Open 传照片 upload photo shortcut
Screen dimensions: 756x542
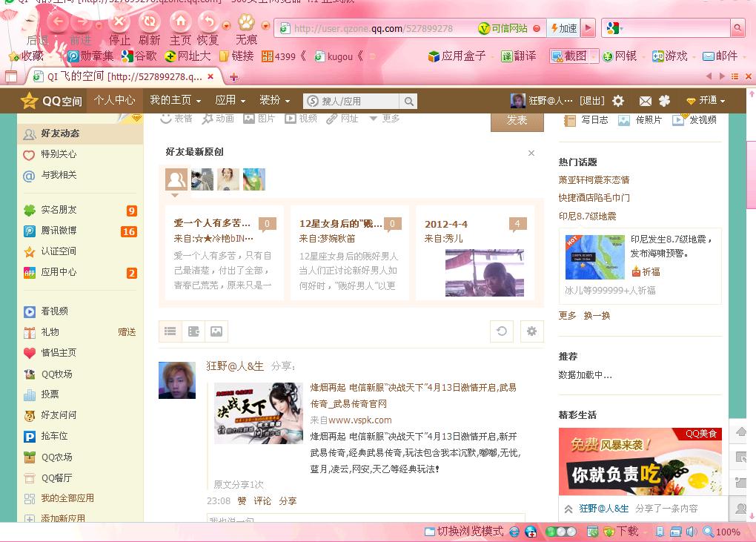coord(640,120)
